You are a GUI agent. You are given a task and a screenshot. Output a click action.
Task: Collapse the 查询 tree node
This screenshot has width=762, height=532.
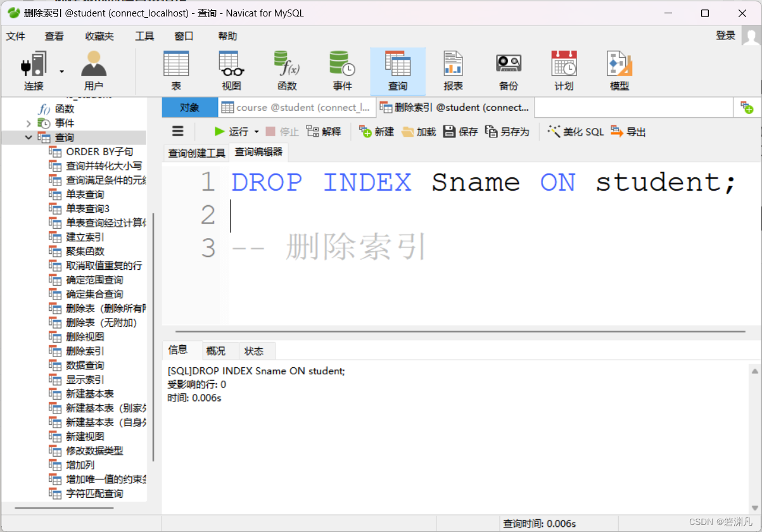pos(28,137)
